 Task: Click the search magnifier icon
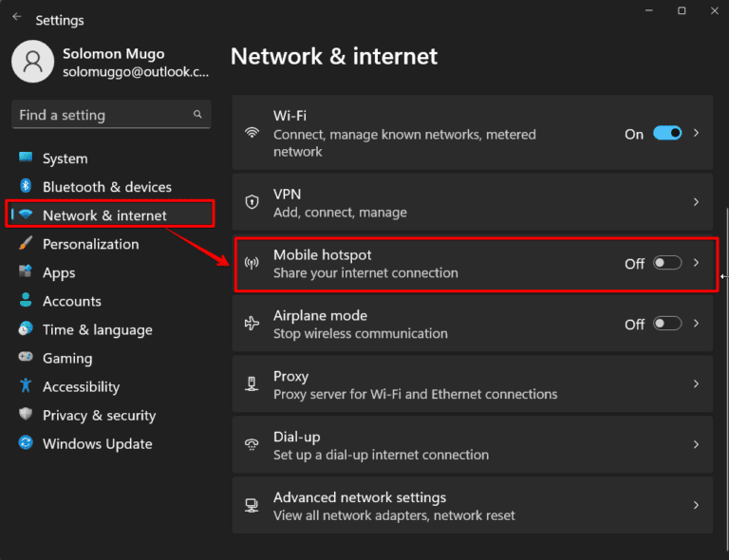click(197, 115)
